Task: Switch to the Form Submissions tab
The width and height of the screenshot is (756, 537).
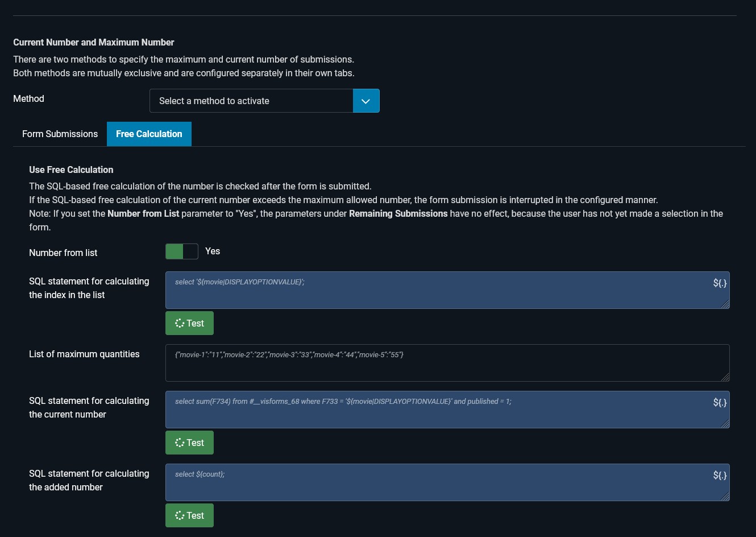Action: (x=60, y=134)
